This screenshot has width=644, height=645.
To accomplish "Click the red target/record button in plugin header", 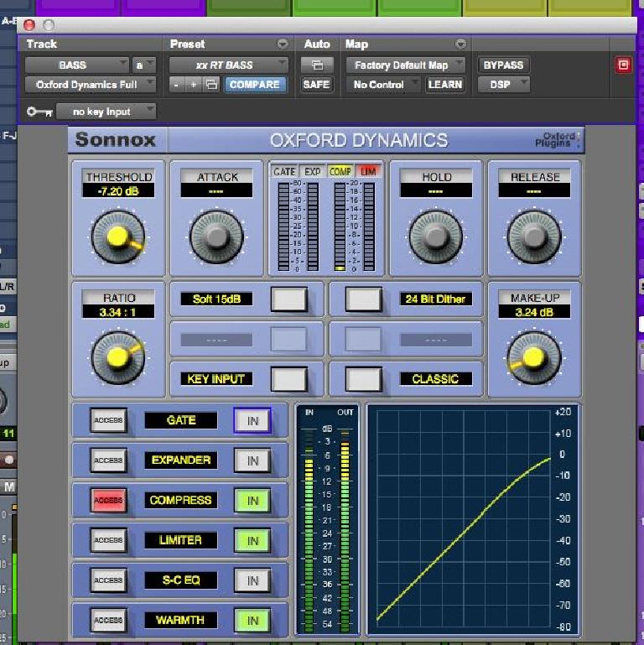I will coord(623,65).
